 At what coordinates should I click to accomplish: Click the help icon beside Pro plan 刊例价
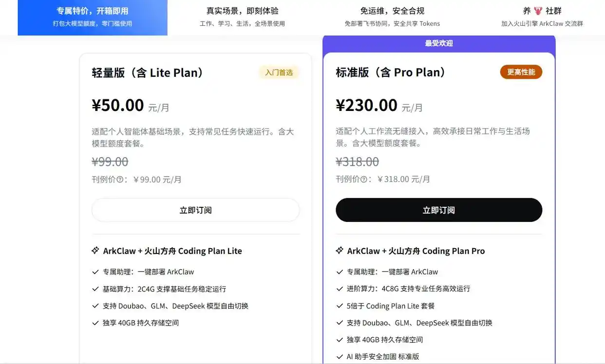(363, 179)
